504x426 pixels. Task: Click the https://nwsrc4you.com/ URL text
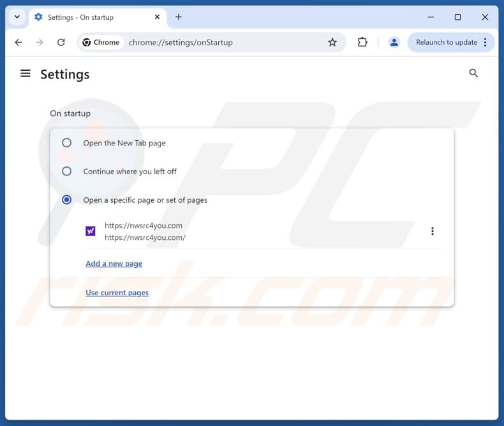pyautogui.click(x=145, y=237)
